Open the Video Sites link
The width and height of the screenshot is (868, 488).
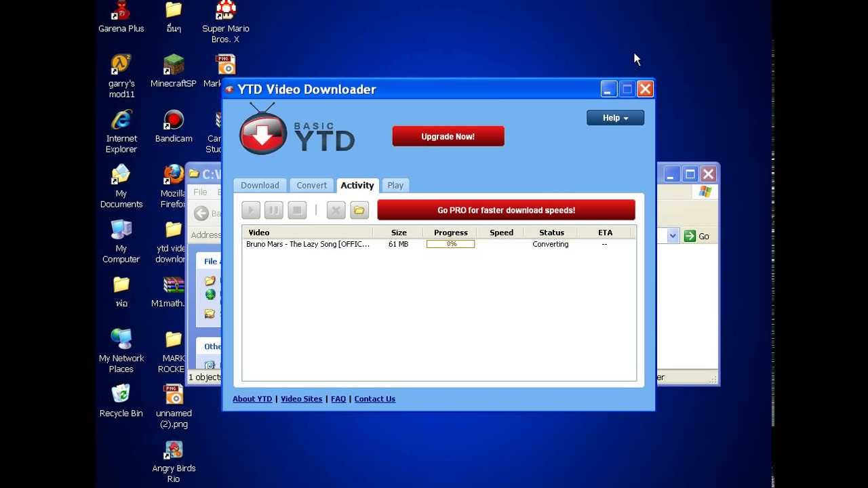pyautogui.click(x=302, y=399)
